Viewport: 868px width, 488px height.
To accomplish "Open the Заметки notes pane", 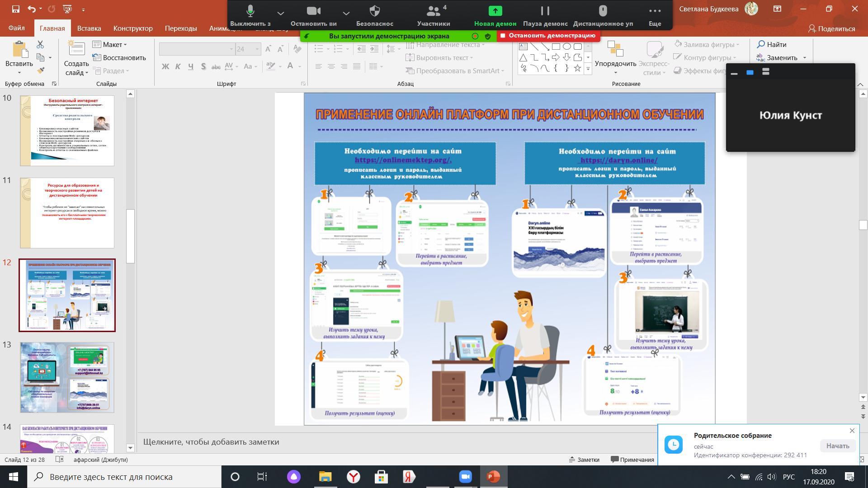I will click(584, 460).
